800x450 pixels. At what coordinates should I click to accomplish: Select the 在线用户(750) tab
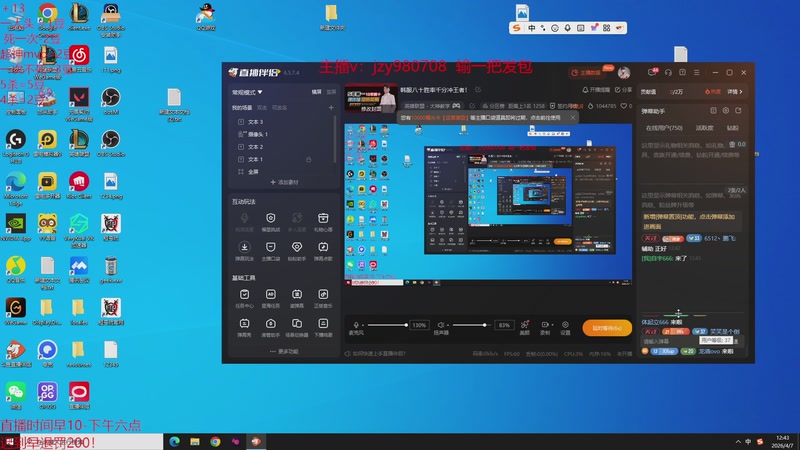tap(664, 128)
